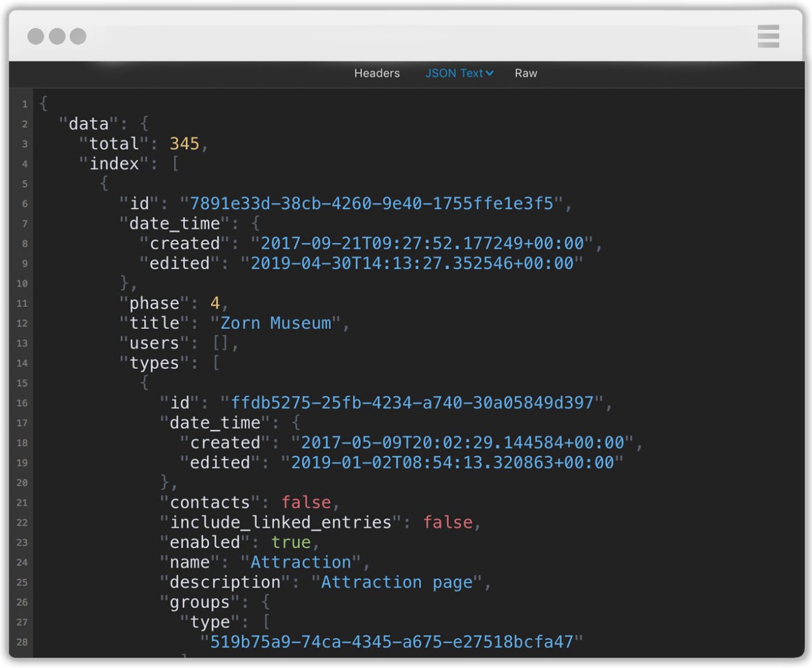The width and height of the screenshot is (812, 668).
Task: Select the name value Attraction
Action: coord(300,563)
